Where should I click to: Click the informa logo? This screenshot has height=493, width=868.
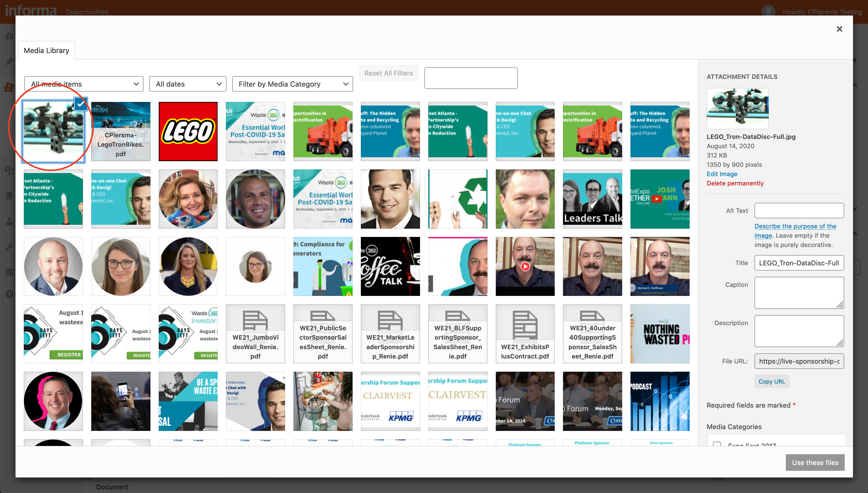(31, 10)
